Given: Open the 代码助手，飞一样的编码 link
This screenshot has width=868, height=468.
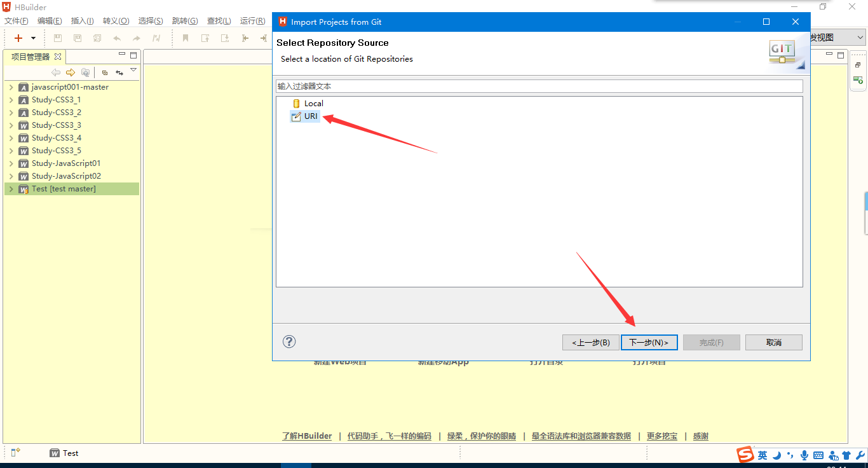Looking at the screenshot, I should 389,436.
